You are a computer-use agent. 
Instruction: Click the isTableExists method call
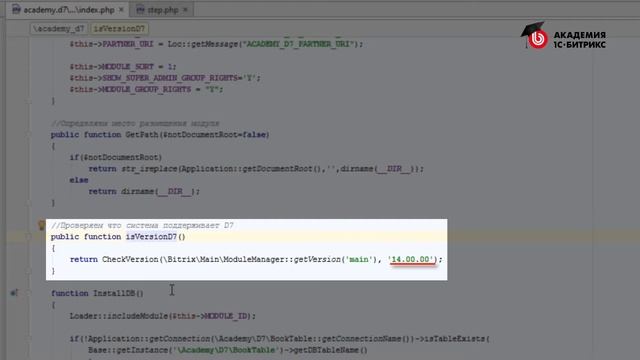(454, 339)
